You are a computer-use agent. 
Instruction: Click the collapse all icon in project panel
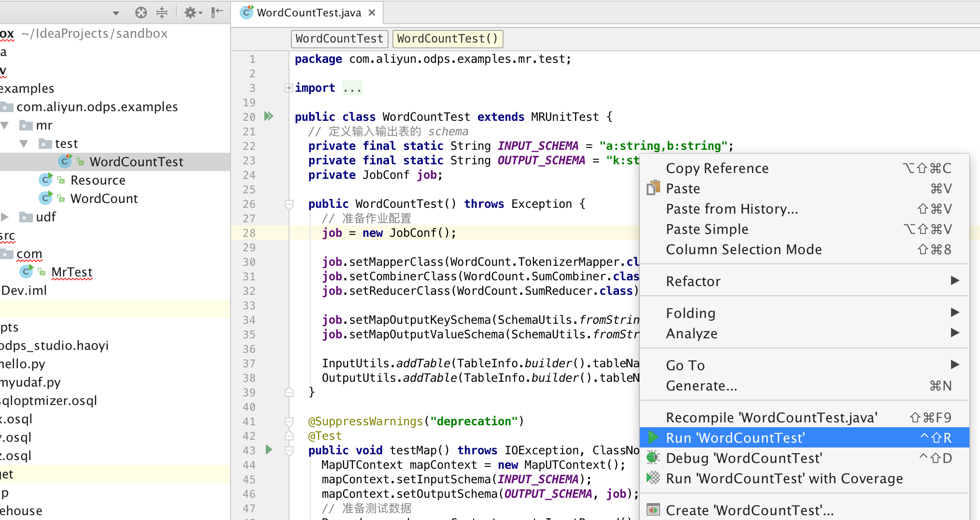point(162,13)
